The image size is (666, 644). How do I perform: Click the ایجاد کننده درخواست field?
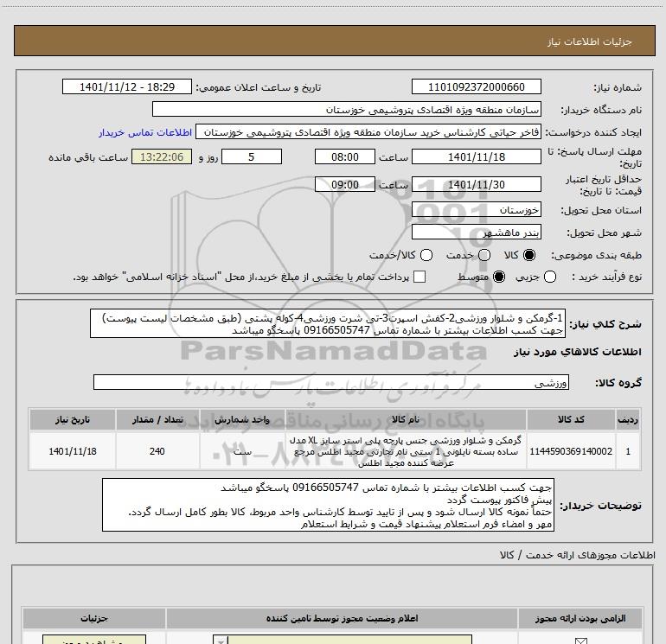click(x=368, y=132)
